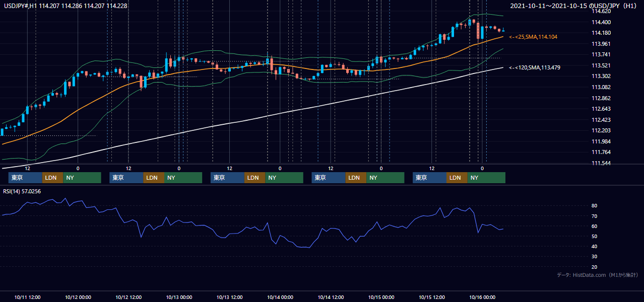Click the 10/16 00:00 date label
This screenshot has height=302, width=644.
[x=482, y=297]
